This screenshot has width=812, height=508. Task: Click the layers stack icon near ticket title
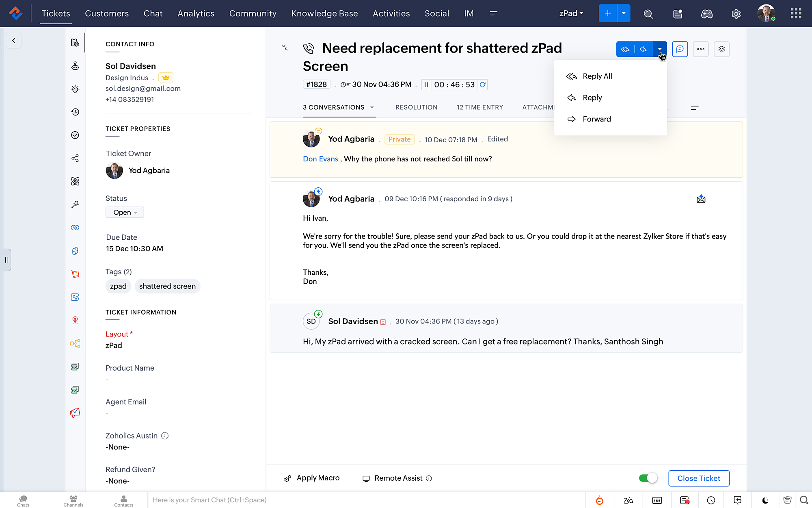click(x=721, y=49)
